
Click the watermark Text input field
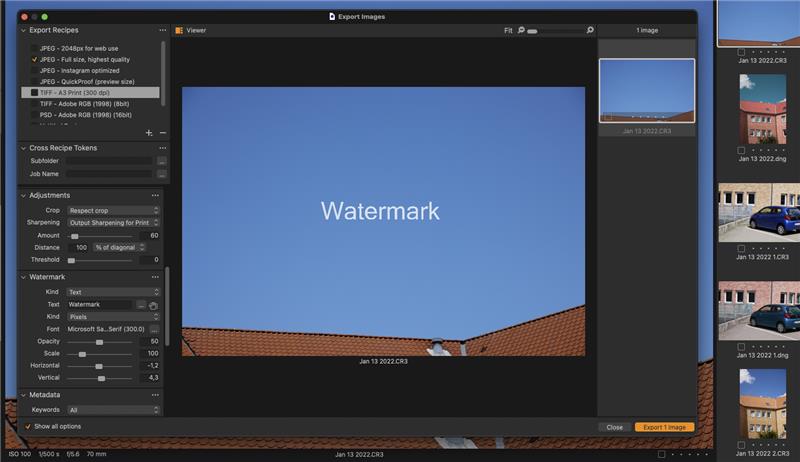[100, 305]
